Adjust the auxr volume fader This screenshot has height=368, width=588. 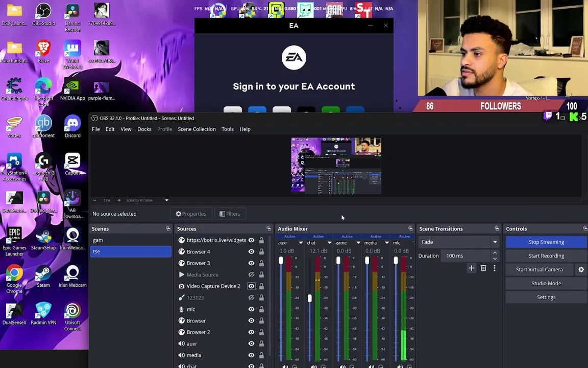pyautogui.click(x=281, y=260)
